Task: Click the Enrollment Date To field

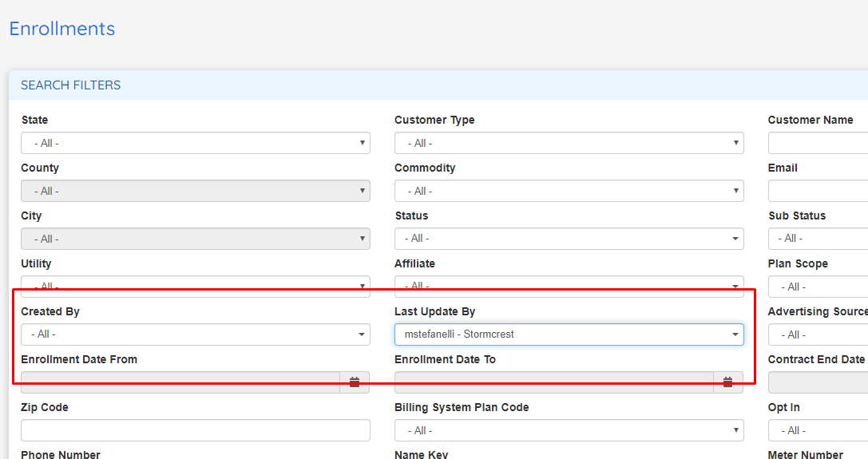Action: 554,382
